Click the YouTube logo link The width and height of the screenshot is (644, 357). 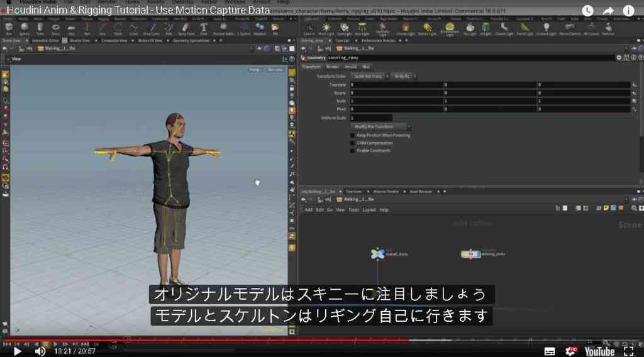(x=599, y=351)
